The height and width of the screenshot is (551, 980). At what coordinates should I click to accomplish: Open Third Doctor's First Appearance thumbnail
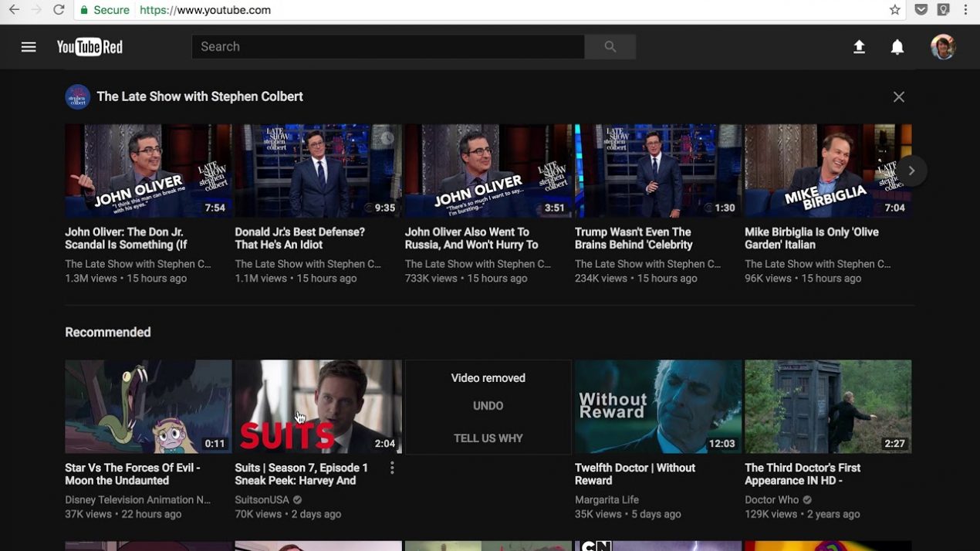click(828, 407)
